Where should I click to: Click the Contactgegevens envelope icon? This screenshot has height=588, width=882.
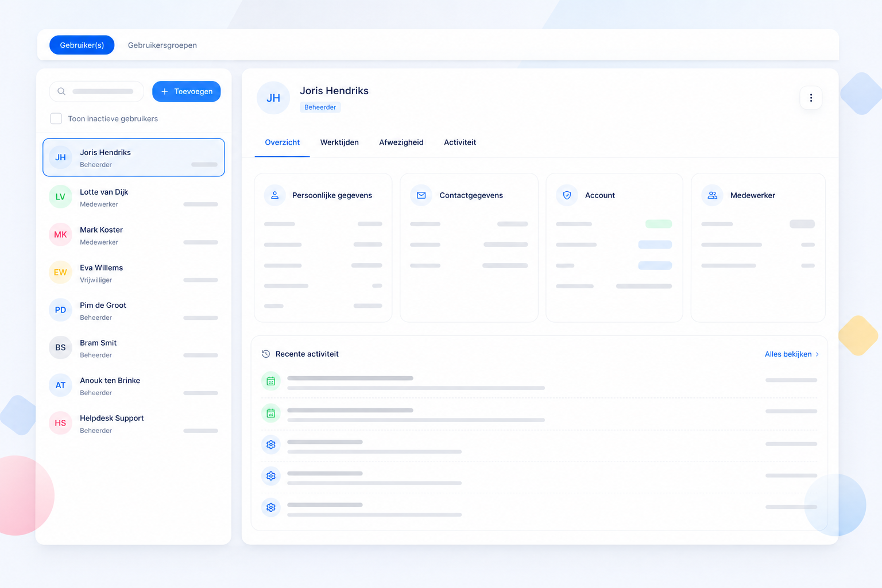pos(421,195)
